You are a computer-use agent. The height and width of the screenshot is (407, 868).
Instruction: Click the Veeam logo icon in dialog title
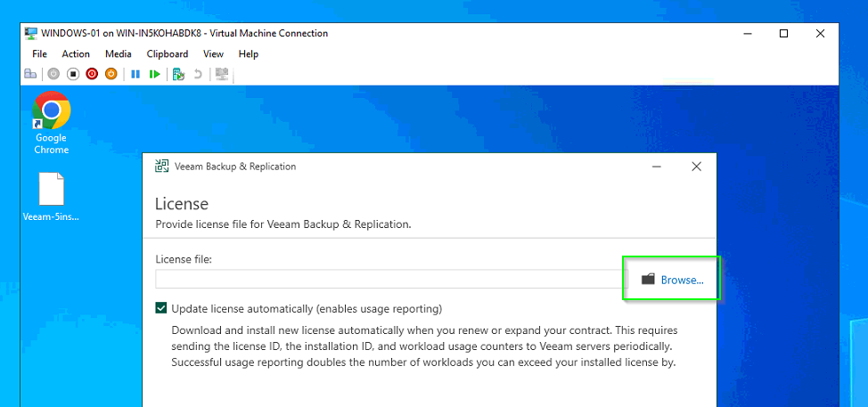pos(161,166)
